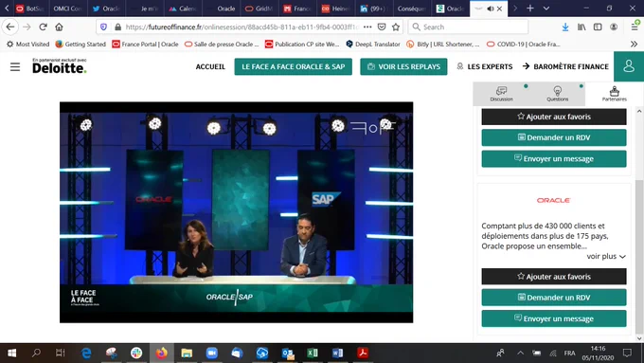Show site security padlock info
Viewport: 644px width, 363px height.
click(117, 27)
